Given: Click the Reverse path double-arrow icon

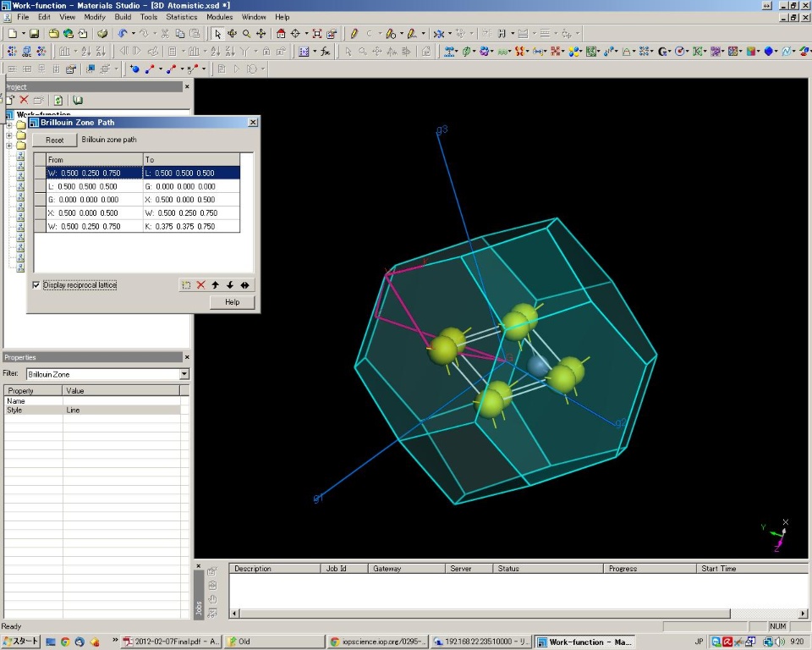Looking at the screenshot, I should point(244,285).
